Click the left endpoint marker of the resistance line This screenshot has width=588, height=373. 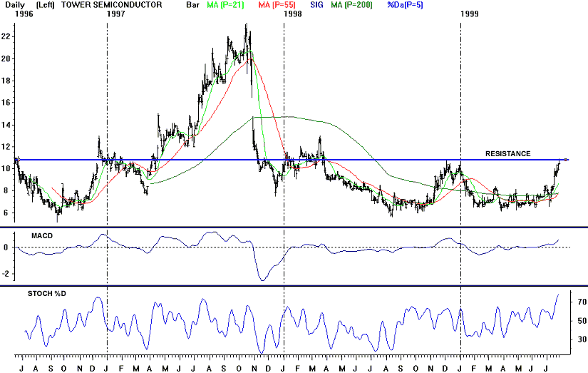[x=17, y=160]
